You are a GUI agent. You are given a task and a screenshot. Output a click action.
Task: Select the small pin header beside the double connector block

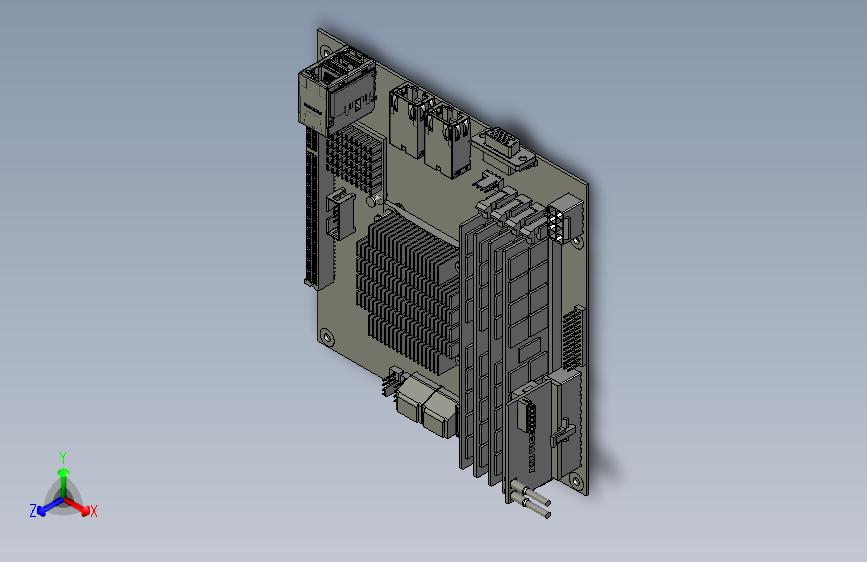pyautogui.click(x=391, y=382)
